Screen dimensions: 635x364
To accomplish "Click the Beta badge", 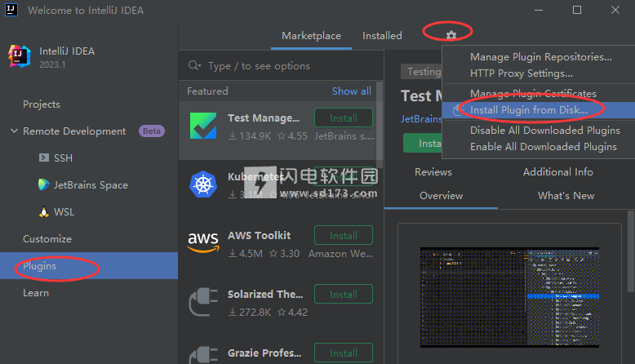I will point(152,131).
